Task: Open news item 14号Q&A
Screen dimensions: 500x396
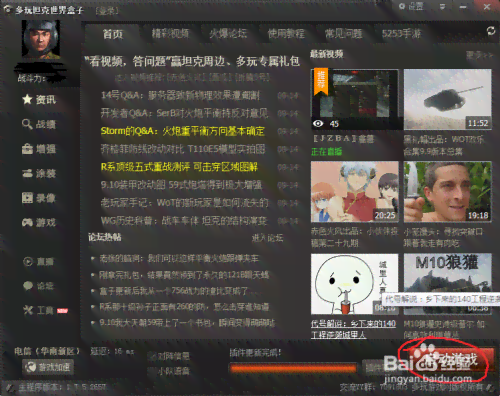Action: (x=180, y=96)
